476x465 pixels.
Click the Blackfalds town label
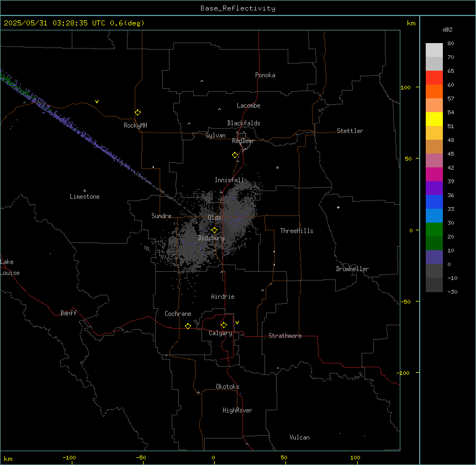[244, 123]
